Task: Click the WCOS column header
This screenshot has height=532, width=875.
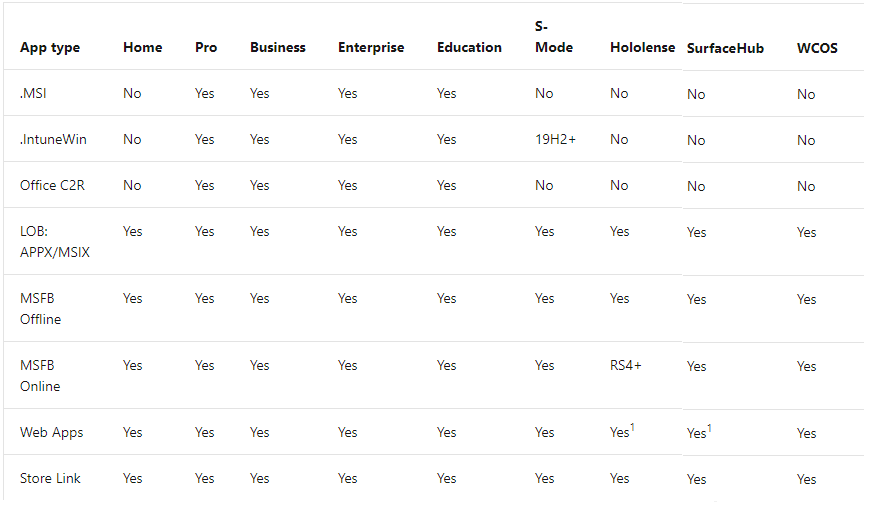Action: 817,49
